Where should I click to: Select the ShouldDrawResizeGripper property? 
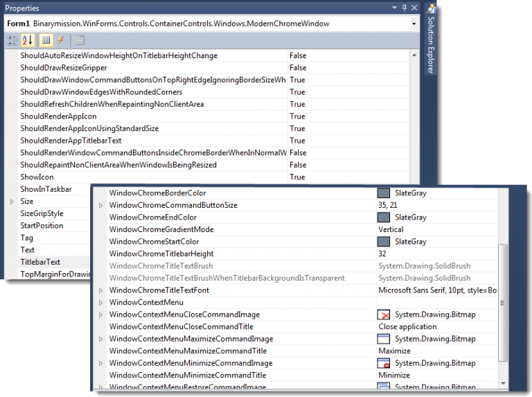(x=64, y=68)
